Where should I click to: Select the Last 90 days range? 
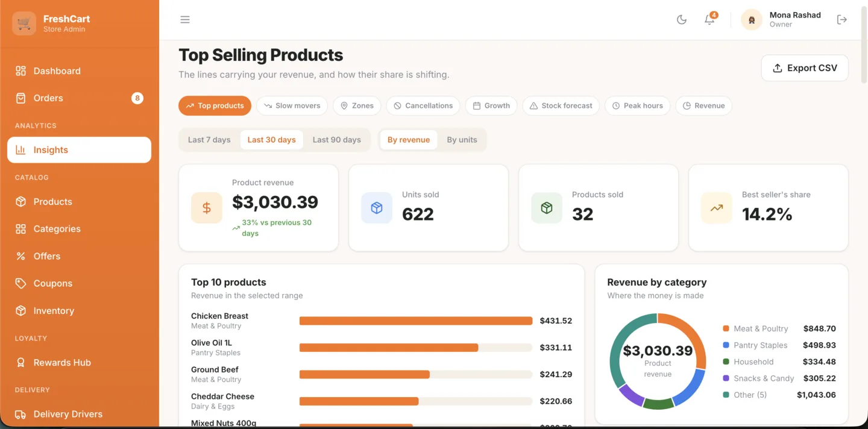pyautogui.click(x=337, y=140)
